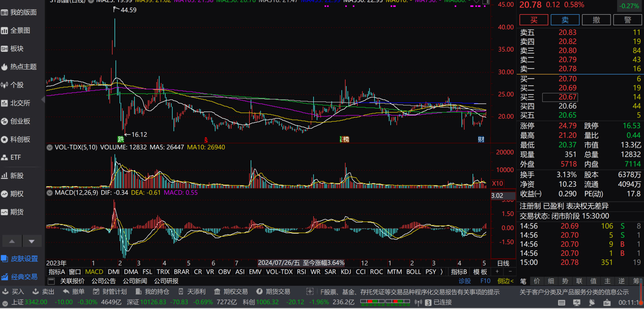Move the sidebar list down with the down arrow

click(32, 241)
